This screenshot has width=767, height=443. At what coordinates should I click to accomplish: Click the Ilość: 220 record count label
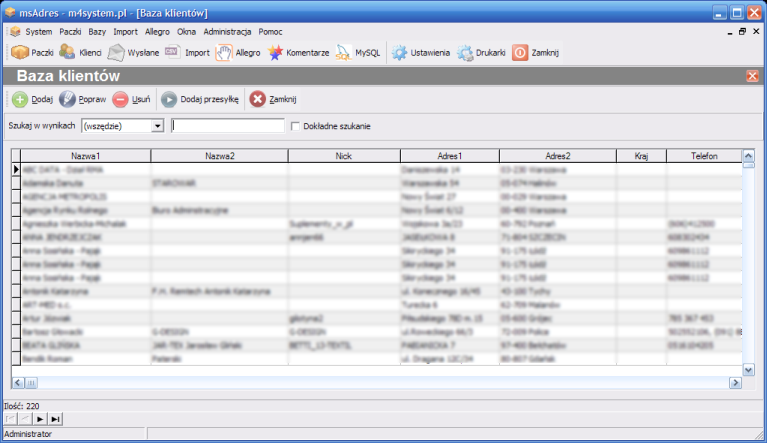coord(22,406)
